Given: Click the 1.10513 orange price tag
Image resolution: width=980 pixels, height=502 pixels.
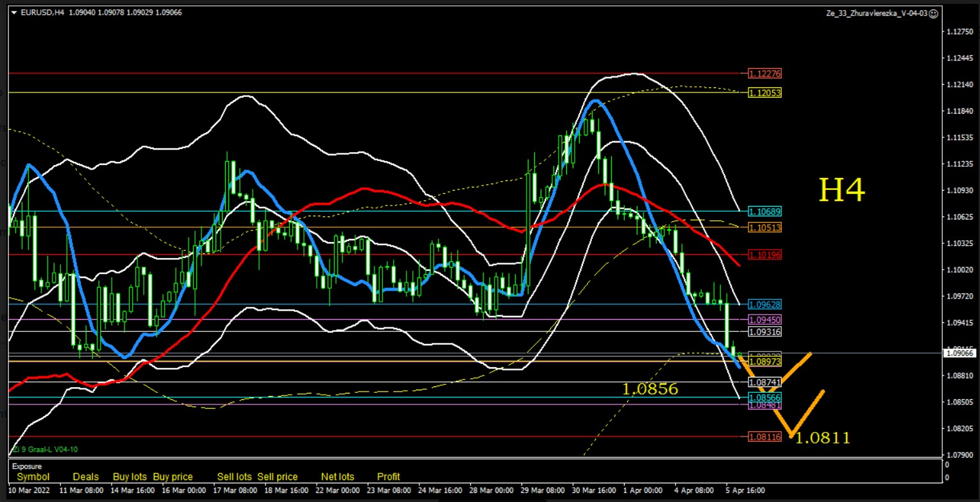Looking at the screenshot, I should (x=765, y=228).
